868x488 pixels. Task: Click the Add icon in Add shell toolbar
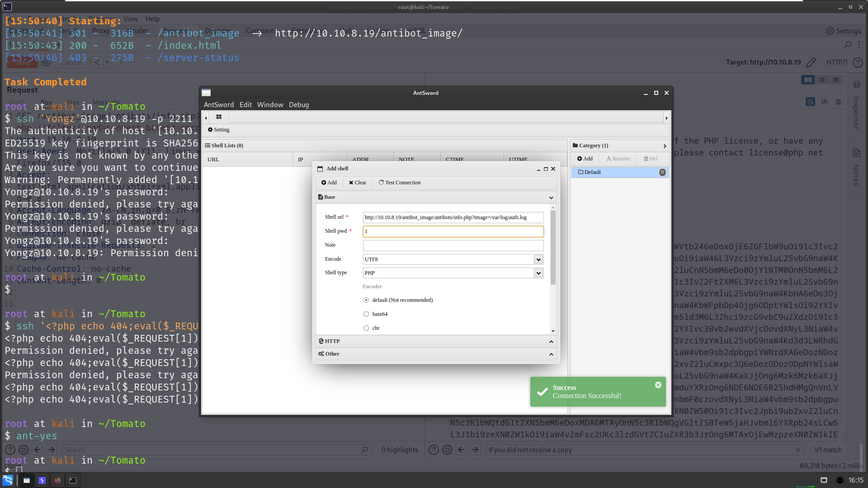(x=329, y=183)
